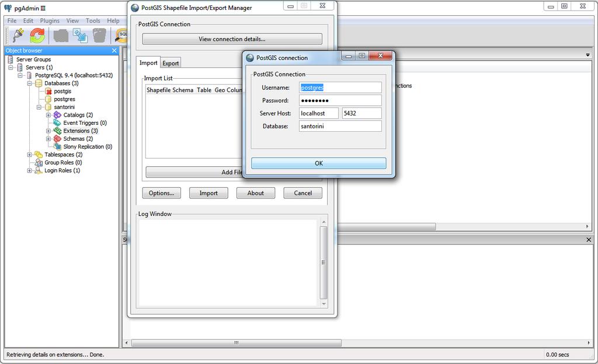This screenshot has height=364, width=598.
Task: Click the Login Roles user icon
Action: [39, 170]
